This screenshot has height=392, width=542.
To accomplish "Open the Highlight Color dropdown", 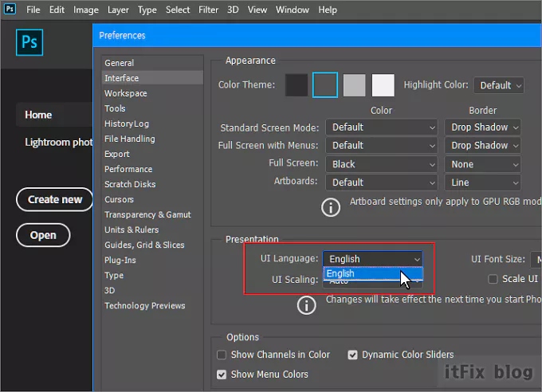I will point(499,85).
